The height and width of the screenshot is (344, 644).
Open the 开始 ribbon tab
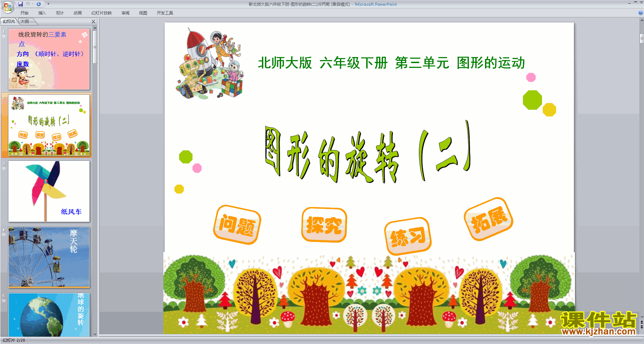(x=24, y=13)
